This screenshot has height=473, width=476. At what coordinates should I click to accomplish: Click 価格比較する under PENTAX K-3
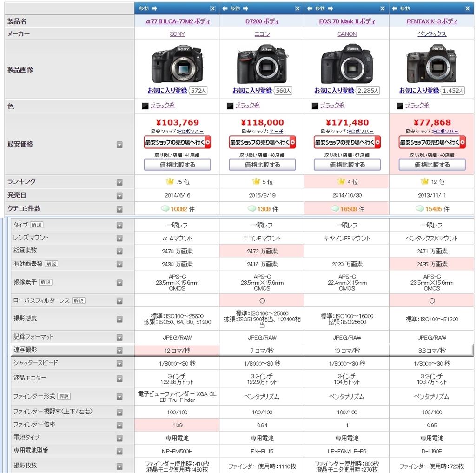pyautogui.click(x=432, y=165)
